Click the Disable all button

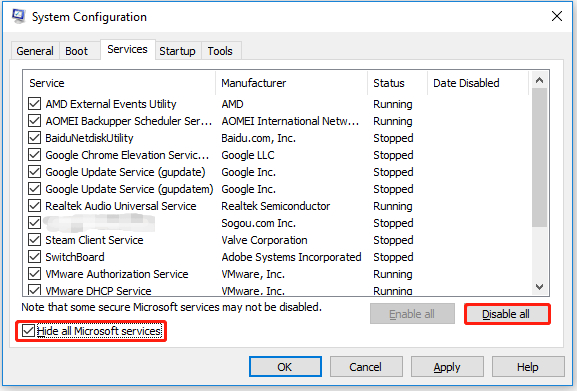pos(506,314)
